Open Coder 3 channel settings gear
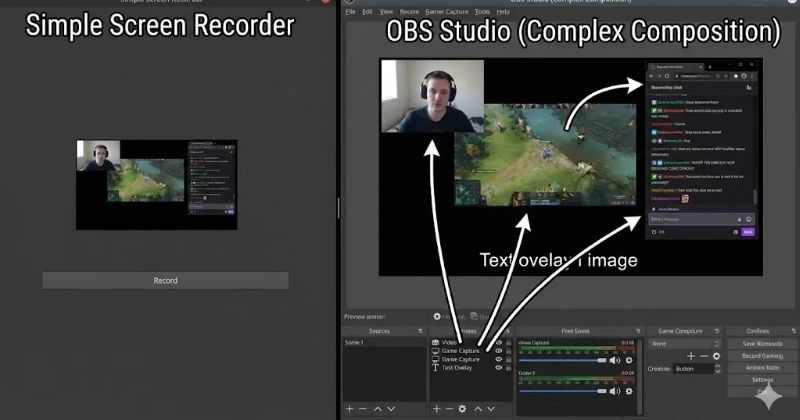This screenshot has width=800, height=420. (x=629, y=391)
